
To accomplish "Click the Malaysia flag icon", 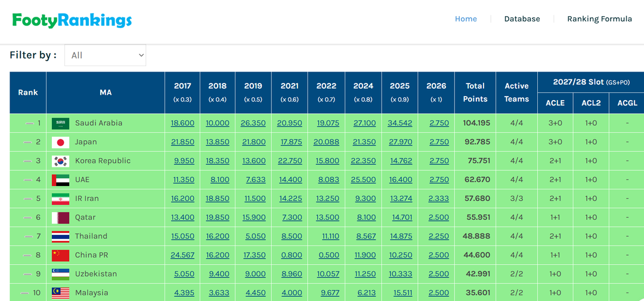I will click(60, 293).
